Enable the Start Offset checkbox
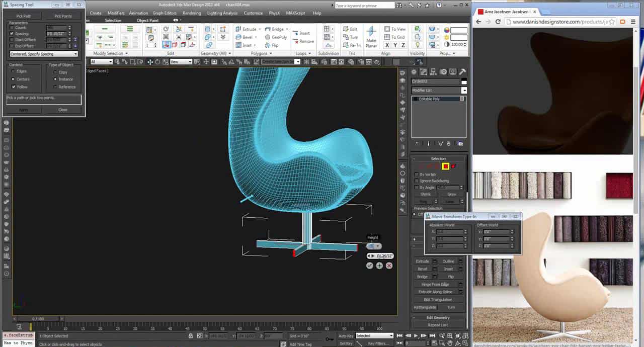Image resolution: width=644 pixels, height=347 pixels. coord(12,40)
